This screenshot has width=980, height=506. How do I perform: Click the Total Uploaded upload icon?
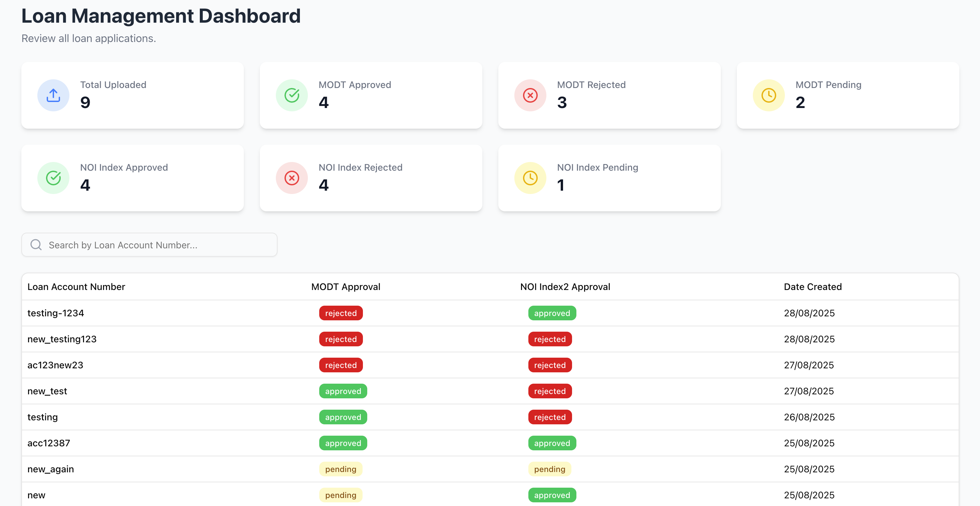pos(53,95)
